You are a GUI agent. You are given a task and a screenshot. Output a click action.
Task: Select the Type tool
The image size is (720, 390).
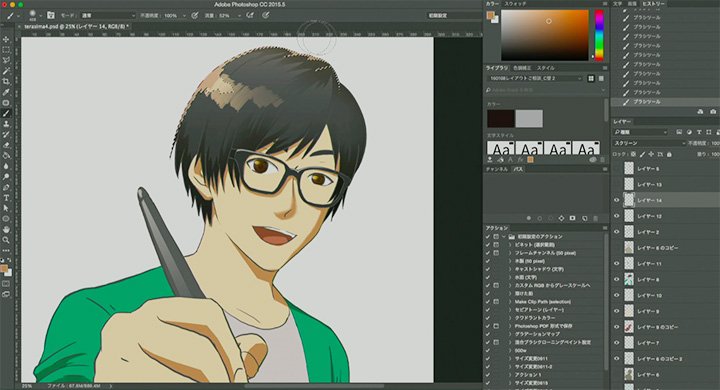[6, 198]
